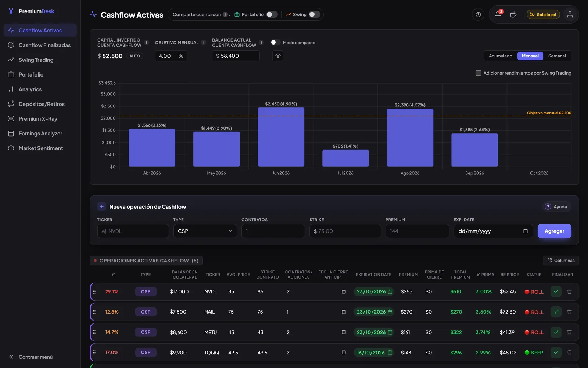Open Columnas column selector

[561, 261]
